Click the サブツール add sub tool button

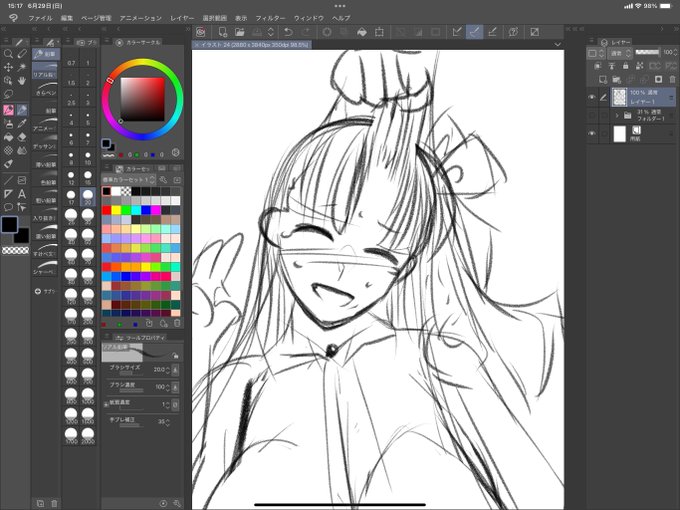point(45,291)
